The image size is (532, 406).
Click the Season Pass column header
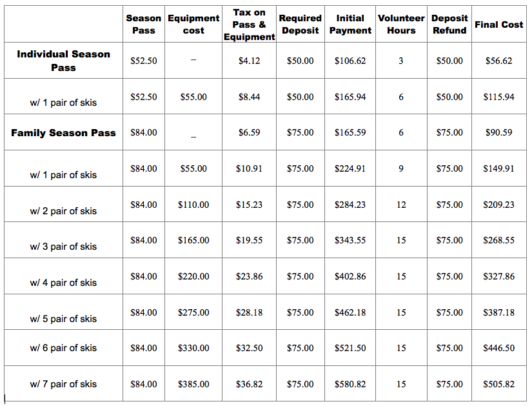click(144, 25)
